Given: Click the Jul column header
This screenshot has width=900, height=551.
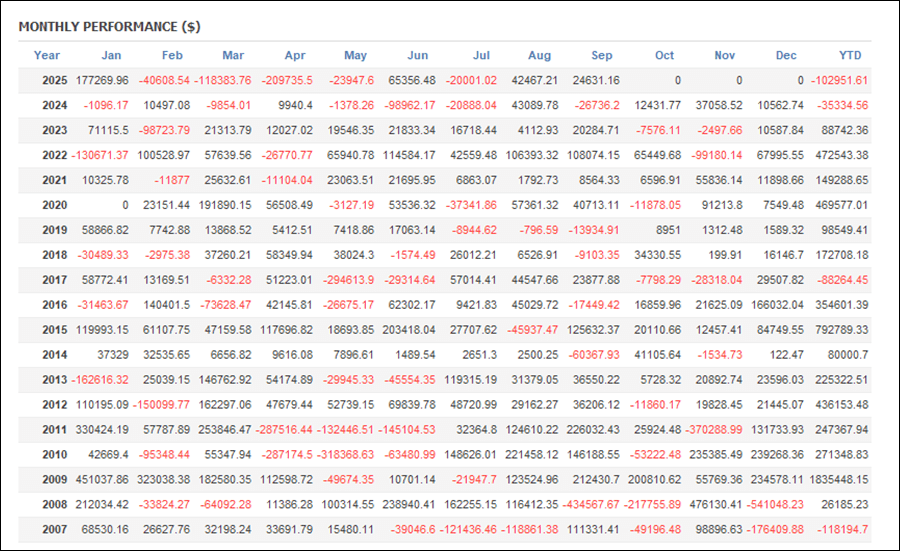Looking at the screenshot, I should click(x=480, y=56).
